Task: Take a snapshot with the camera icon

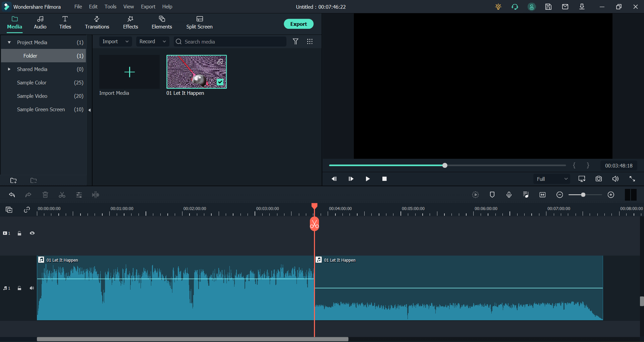Action: [x=599, y=179]
